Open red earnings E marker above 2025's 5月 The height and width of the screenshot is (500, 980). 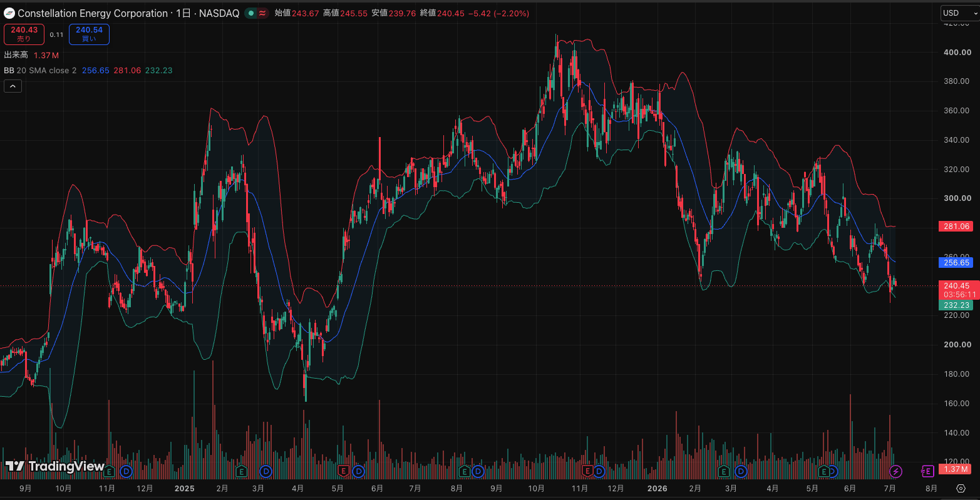click(x=343, y=471)
